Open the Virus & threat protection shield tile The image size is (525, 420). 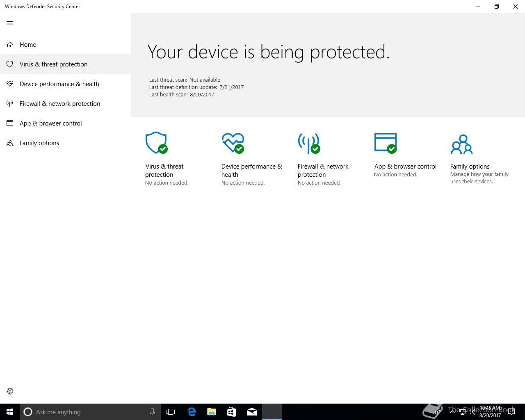coord(156,143)
